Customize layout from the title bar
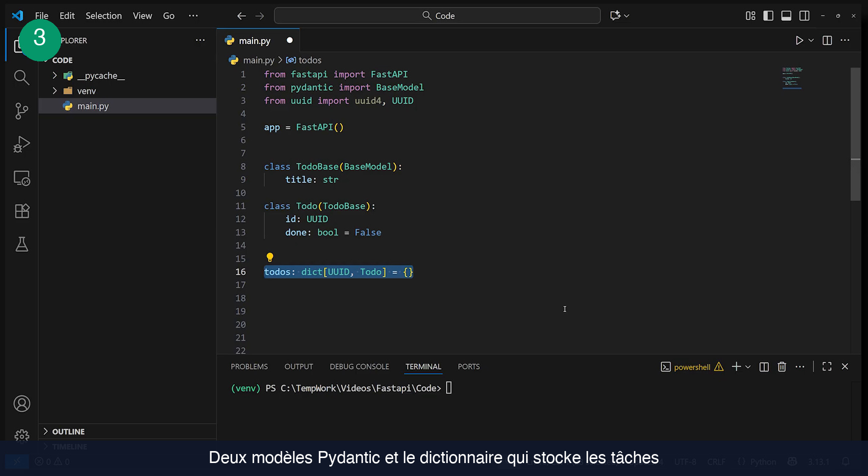This screenshot has height=476, width=868. pyautogui.click(x=750, y=15)
